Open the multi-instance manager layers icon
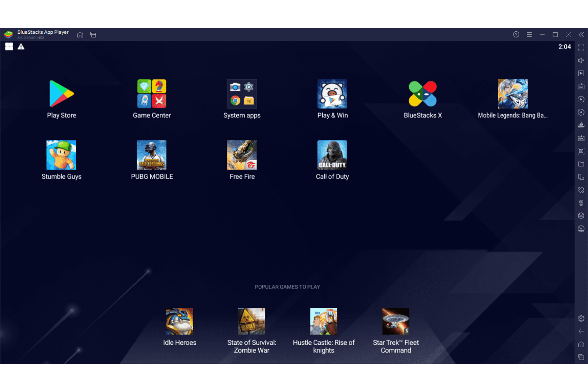The height and width of the screenshot is (392, 588). [581, 216]
